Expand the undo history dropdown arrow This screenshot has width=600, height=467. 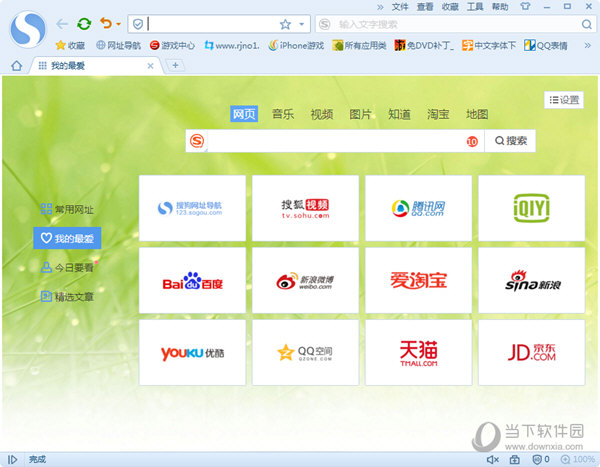click(x=118, y=24)
